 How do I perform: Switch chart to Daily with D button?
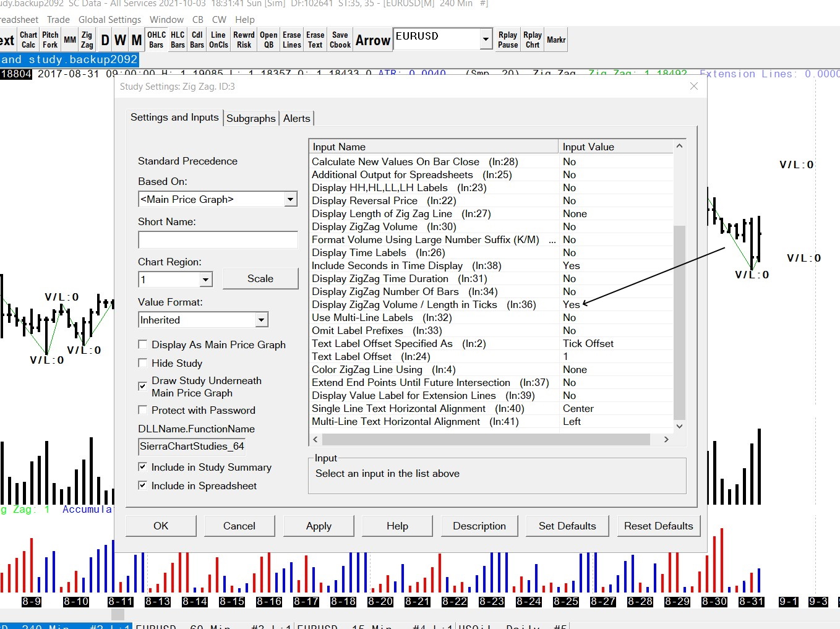pyautogui.click(x=105, y=40)
